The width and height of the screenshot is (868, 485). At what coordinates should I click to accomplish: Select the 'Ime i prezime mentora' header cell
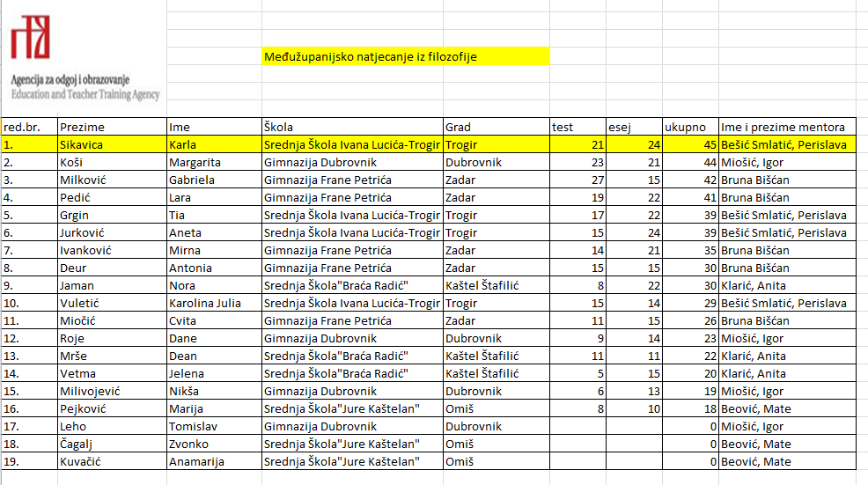(x=787, y=127)
